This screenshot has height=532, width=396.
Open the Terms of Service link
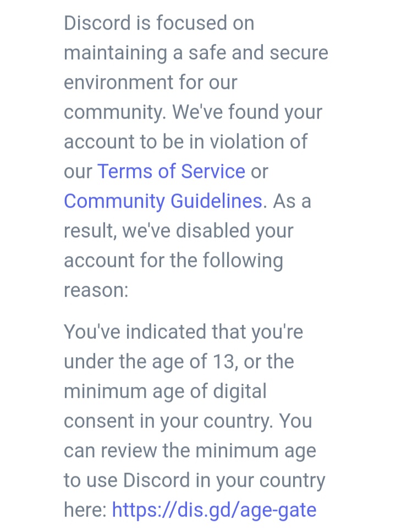click(171, 171)
